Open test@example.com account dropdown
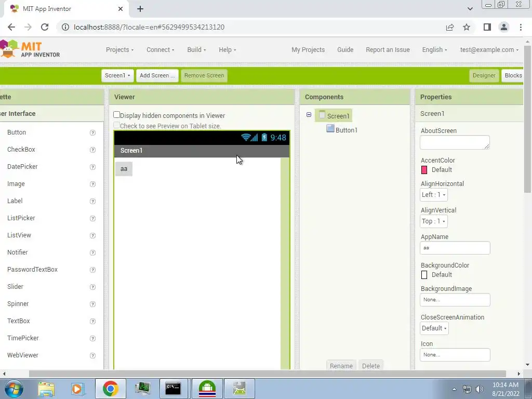 point(489,49)
